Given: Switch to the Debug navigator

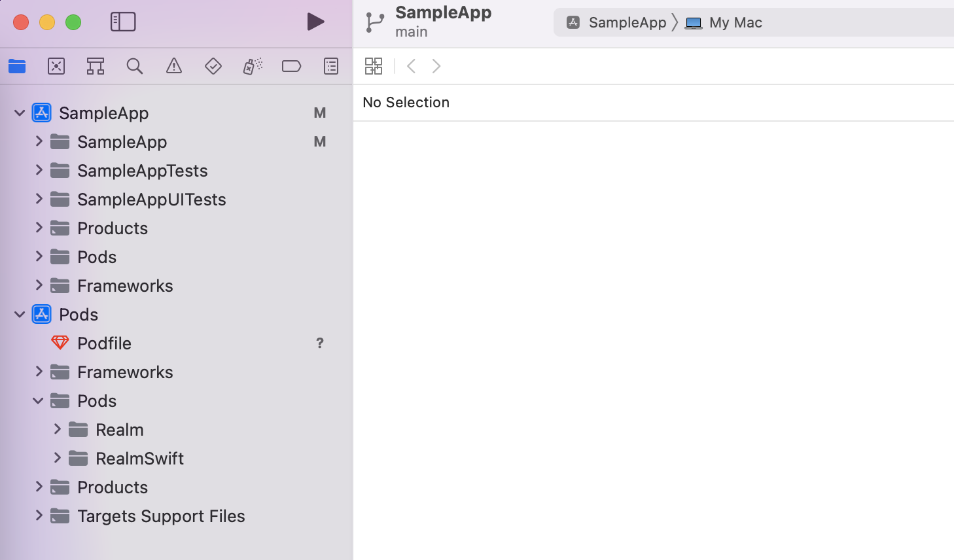Looking at the screenshot, I should [x=253, y=66].
